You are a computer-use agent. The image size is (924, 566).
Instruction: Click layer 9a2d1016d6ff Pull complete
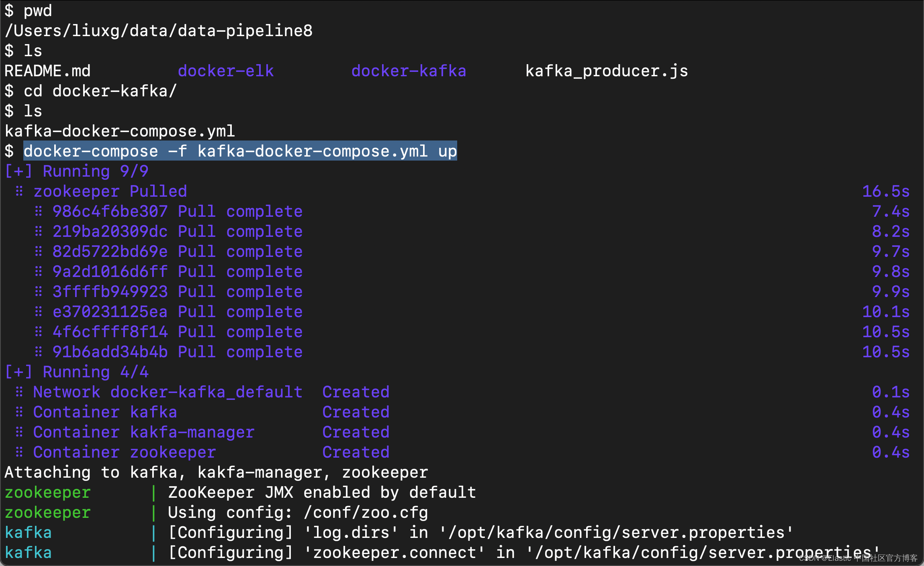(x=178, y=272)
